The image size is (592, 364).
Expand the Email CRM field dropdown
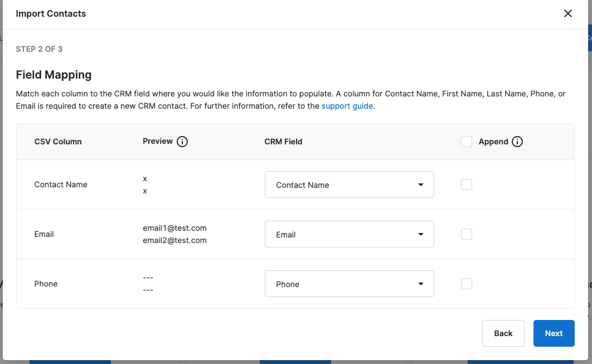click(x=349, y=234)
